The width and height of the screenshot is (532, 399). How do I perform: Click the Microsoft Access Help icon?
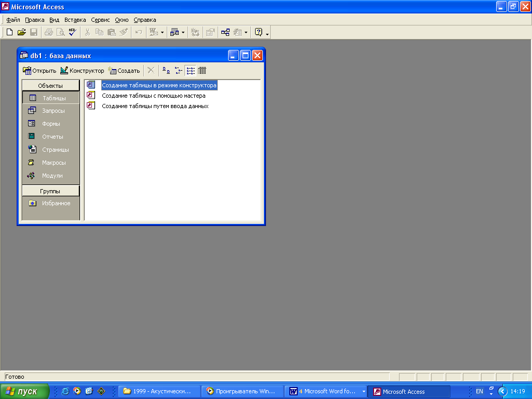[259, 32]
